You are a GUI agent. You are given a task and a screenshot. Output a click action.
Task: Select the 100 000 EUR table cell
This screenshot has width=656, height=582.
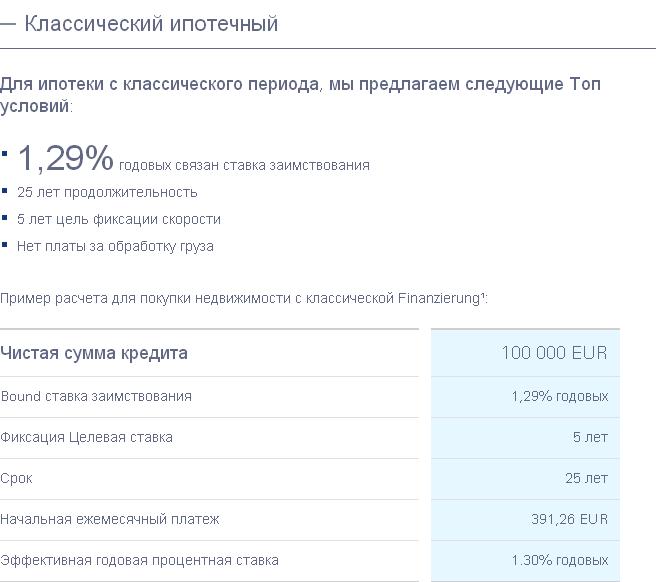click(554, 353)
